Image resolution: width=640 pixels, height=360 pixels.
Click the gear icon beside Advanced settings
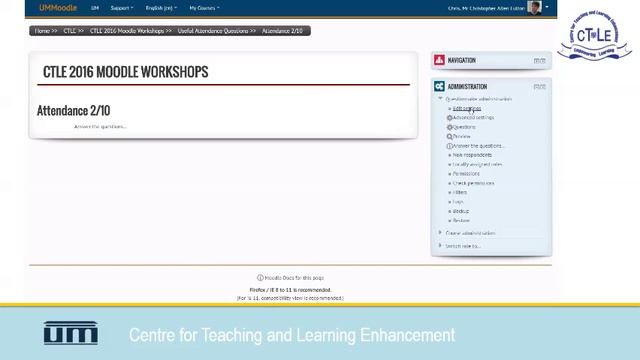pos(449,118)
